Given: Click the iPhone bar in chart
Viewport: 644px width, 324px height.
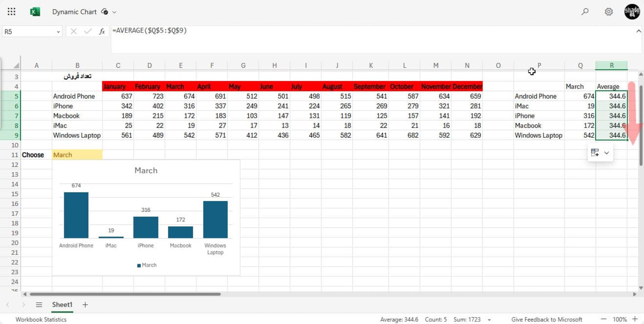Looking at the screenshot, I should pos(146,227).
